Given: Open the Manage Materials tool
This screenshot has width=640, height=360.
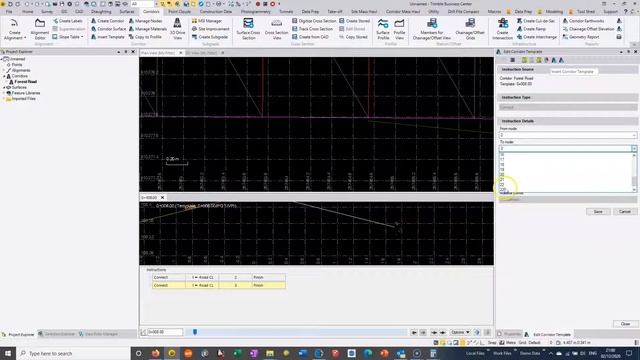Looking at the screenshot, I should [x=147, y=29].
